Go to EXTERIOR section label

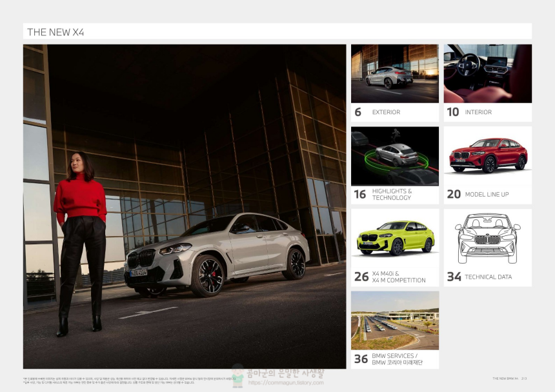(386, 112)
